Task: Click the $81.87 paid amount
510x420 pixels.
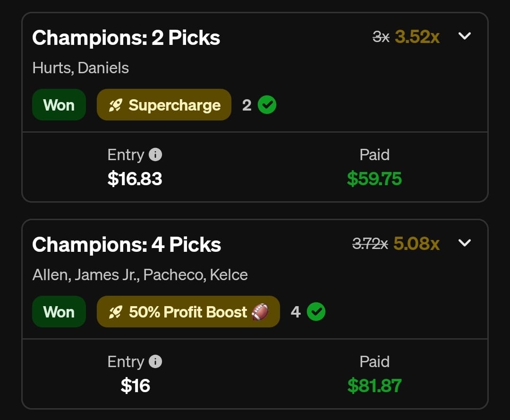Action: click(374, 386)
